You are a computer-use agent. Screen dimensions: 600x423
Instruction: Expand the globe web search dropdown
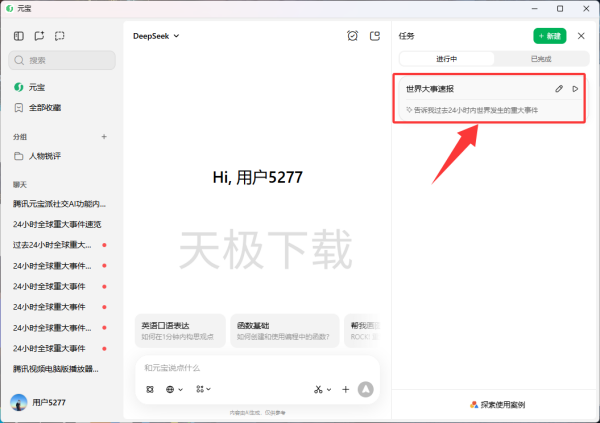(174, 389)
